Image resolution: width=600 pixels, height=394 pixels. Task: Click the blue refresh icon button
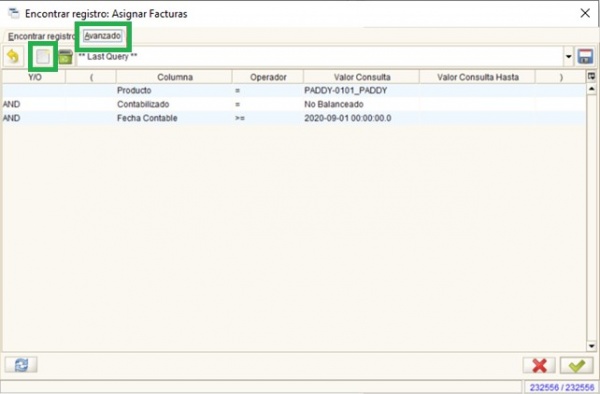click(21, 365)
